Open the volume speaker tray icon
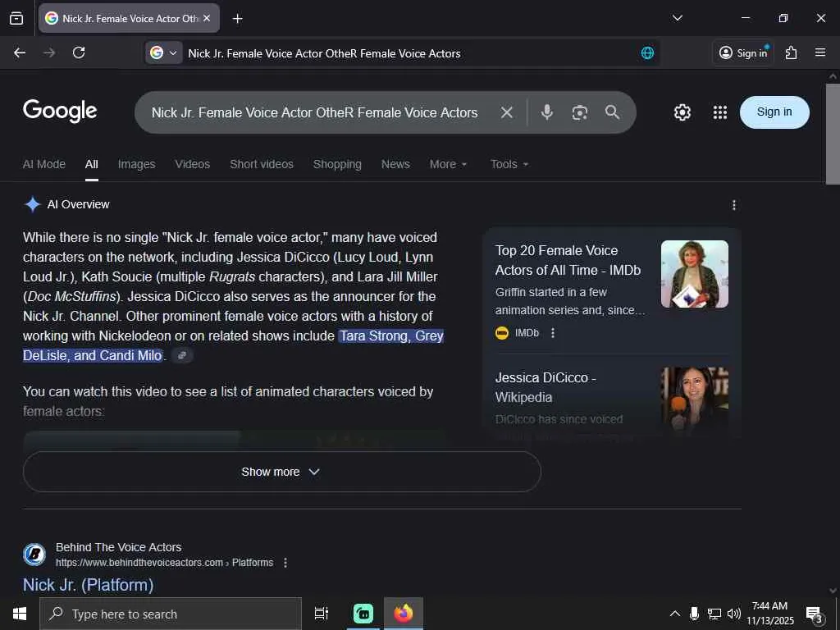The image size is (840, 630). pyautogui.click(x=733, y=614)
